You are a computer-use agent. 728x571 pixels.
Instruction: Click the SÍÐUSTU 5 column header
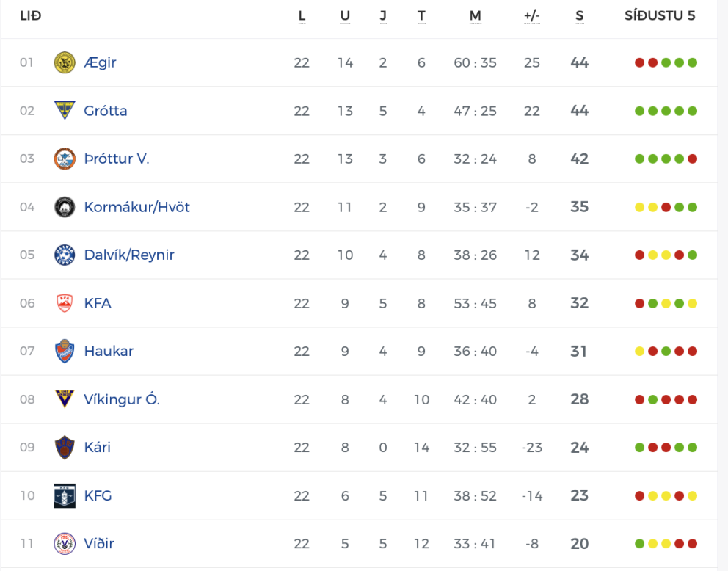click(x=660, y=16)
